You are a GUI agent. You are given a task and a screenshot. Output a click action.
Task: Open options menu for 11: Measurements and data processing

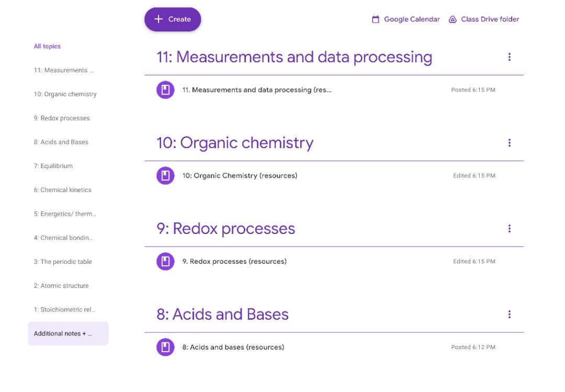click(x=510, y=57)
